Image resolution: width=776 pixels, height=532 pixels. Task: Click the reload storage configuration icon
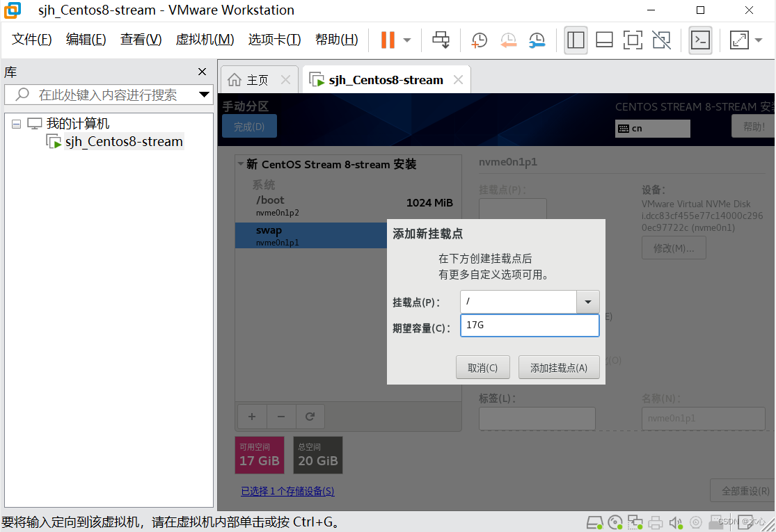[x=310, y=417]
